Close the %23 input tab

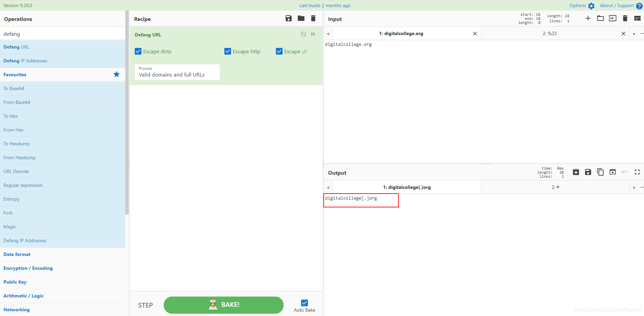(x=623, y=33)
